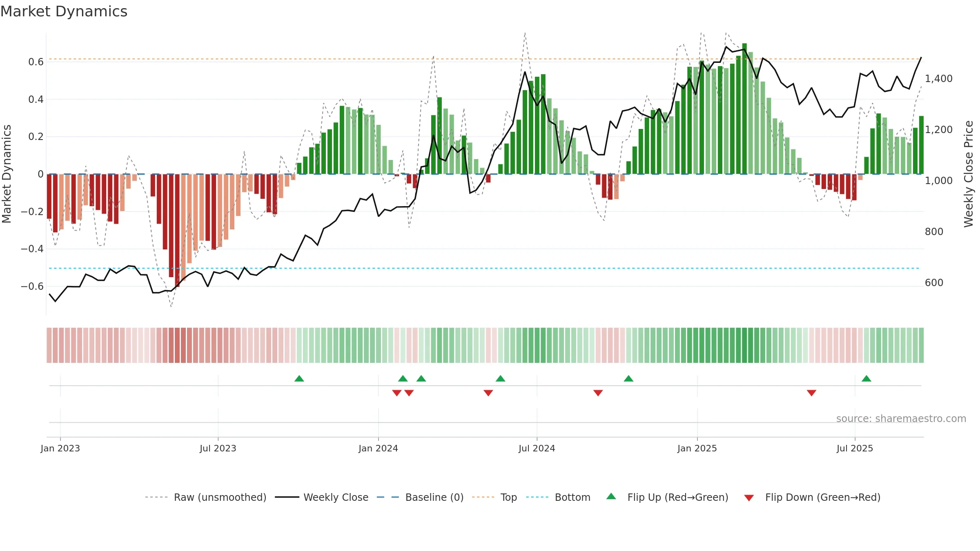This screenshot has width=980, height=551.
Task: Click the 1,400 price tick label
Action: (939, 78)
